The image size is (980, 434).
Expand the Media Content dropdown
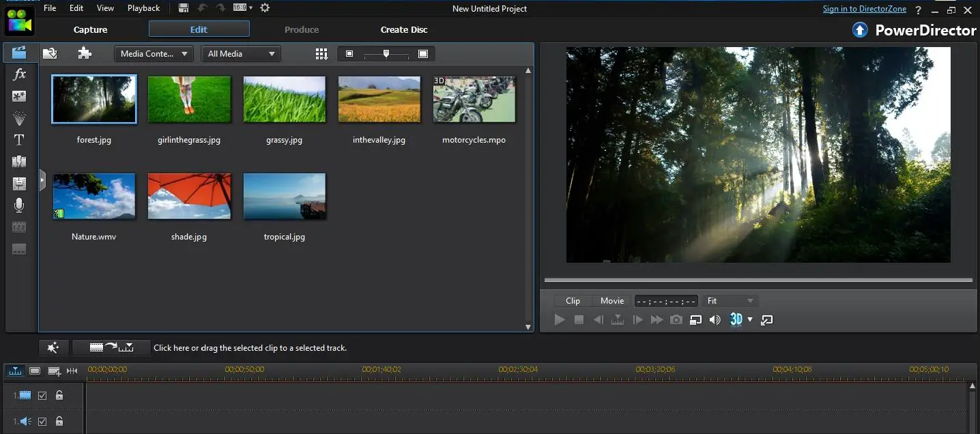tap(153, 53)
